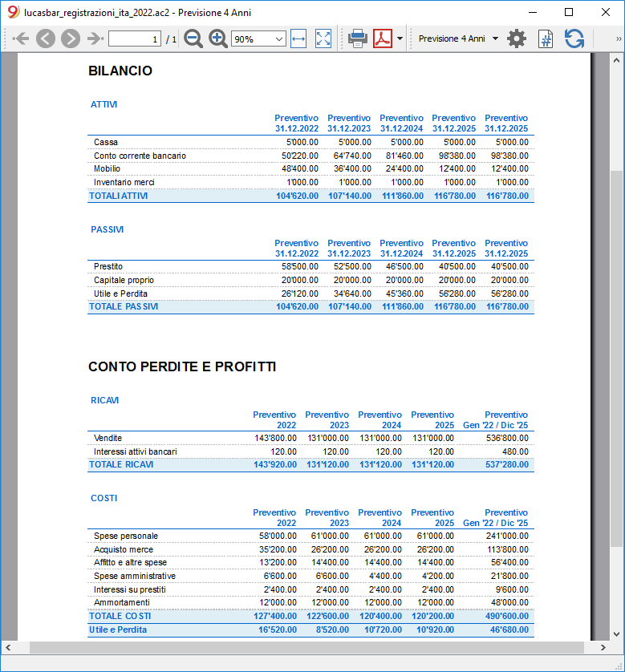This screenshot has height=672, width=625.
Task: Expand the toolbar overflow chevron
Action: [x=619, y=39]
